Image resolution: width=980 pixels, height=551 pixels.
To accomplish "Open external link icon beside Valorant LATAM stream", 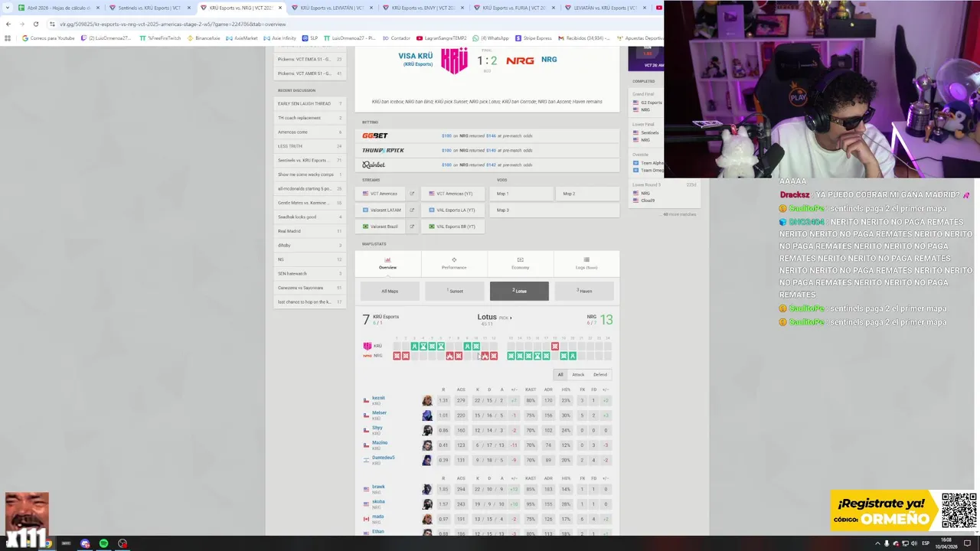I will (x=412, y=210).
